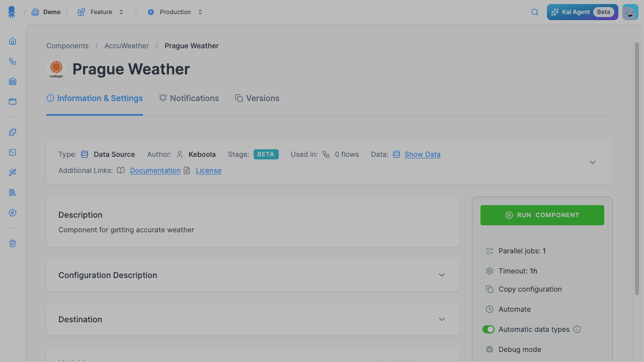
Task: Open the Transformations wand icon in sidebar
Action: [x=13, y=172]
